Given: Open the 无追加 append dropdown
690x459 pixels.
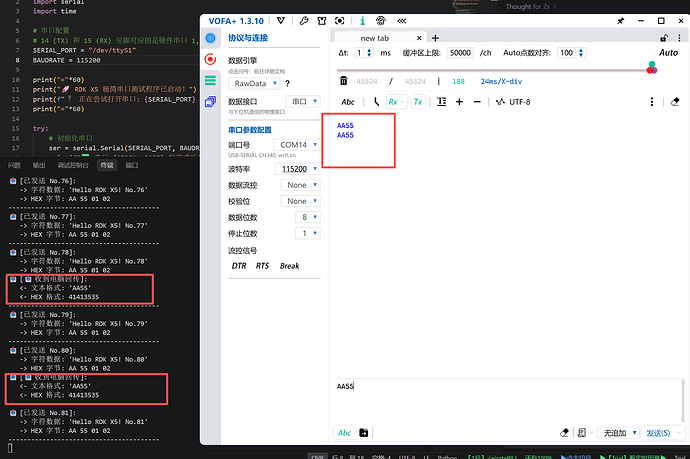Looking at the screenshot, I should click(618, 433).
